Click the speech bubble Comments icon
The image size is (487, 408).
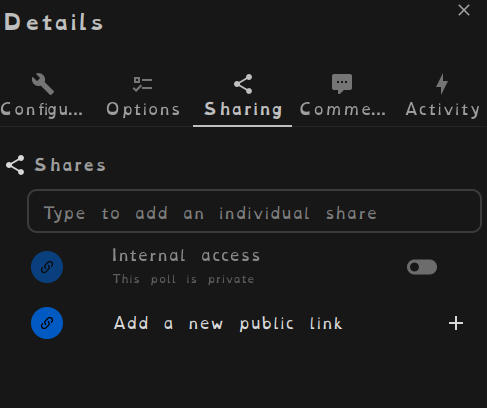[342, 84]
